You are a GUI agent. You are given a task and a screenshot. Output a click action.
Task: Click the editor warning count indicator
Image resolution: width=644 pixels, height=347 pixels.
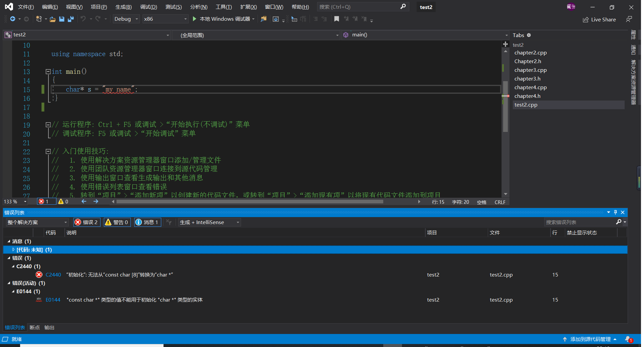click(x=63, y=202)
